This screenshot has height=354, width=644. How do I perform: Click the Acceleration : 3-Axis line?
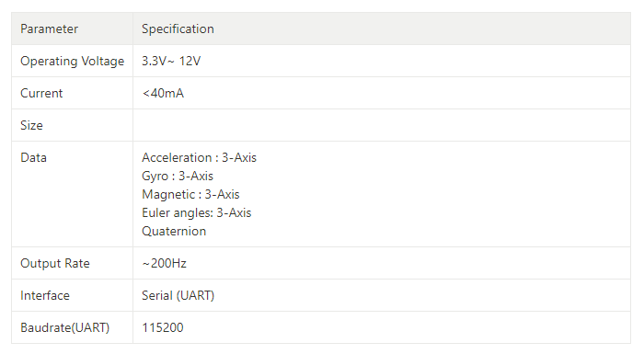pyautogui.click(x=200, y=158)
